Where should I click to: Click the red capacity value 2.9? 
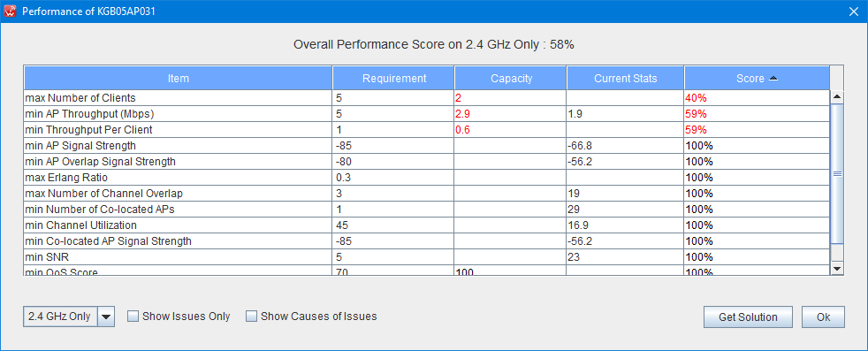point(463,114)
